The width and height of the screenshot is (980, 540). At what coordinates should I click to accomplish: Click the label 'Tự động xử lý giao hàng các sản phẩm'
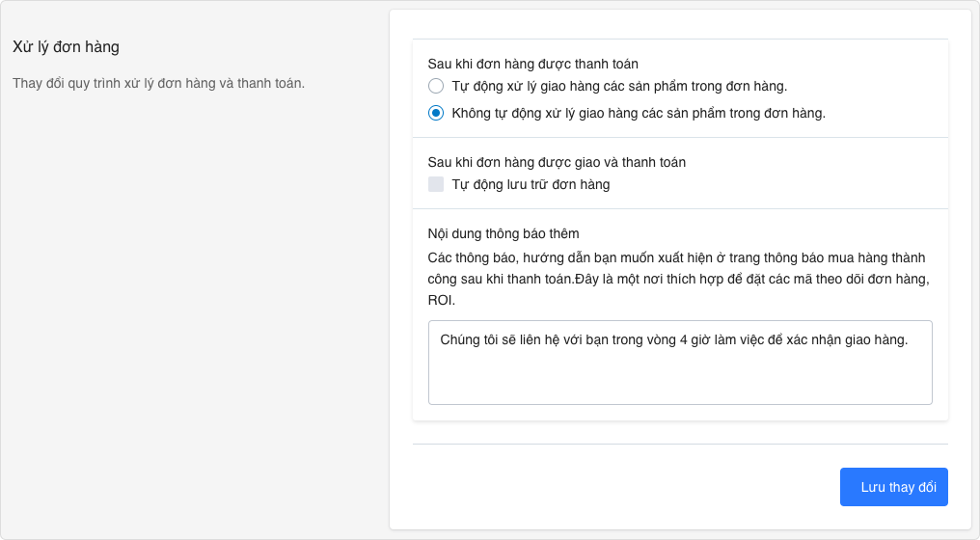coord(619,86)
